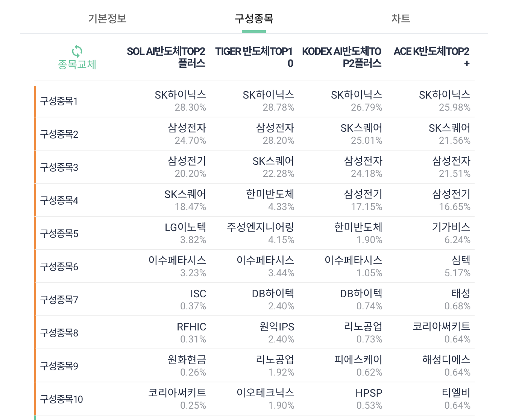Select 주성엔지니어링 4.15% holding
The width and height of the screenshot is (522, 420).
[260, 233]
